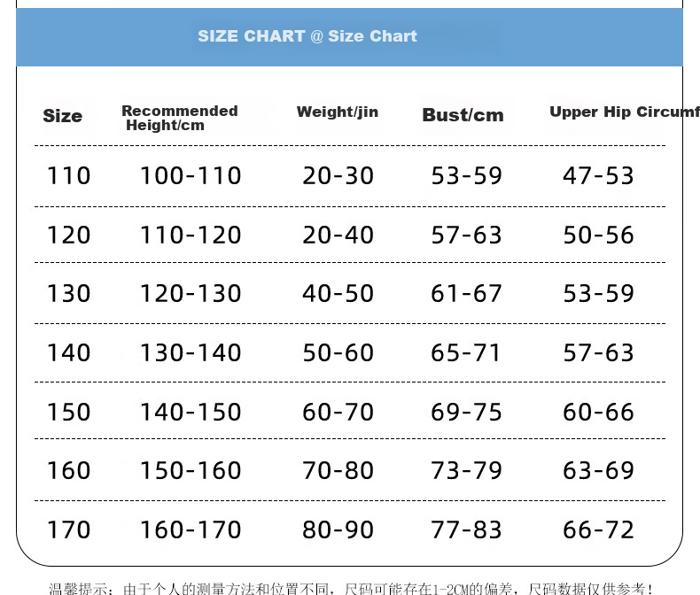Select size 140 row label
The height and width of the screenshot is (595, 700).
(69, 352)
